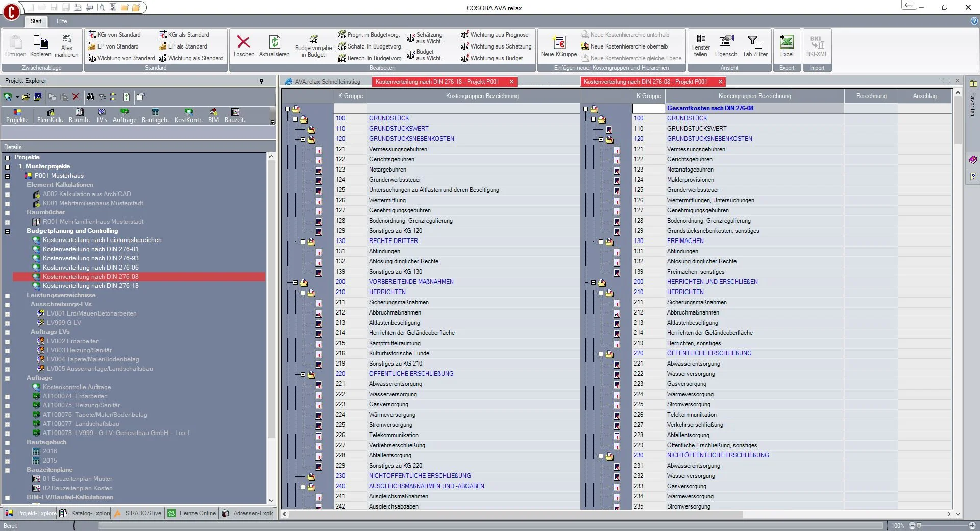Click the Aktualisieren refresh icon

coord(274,43)
